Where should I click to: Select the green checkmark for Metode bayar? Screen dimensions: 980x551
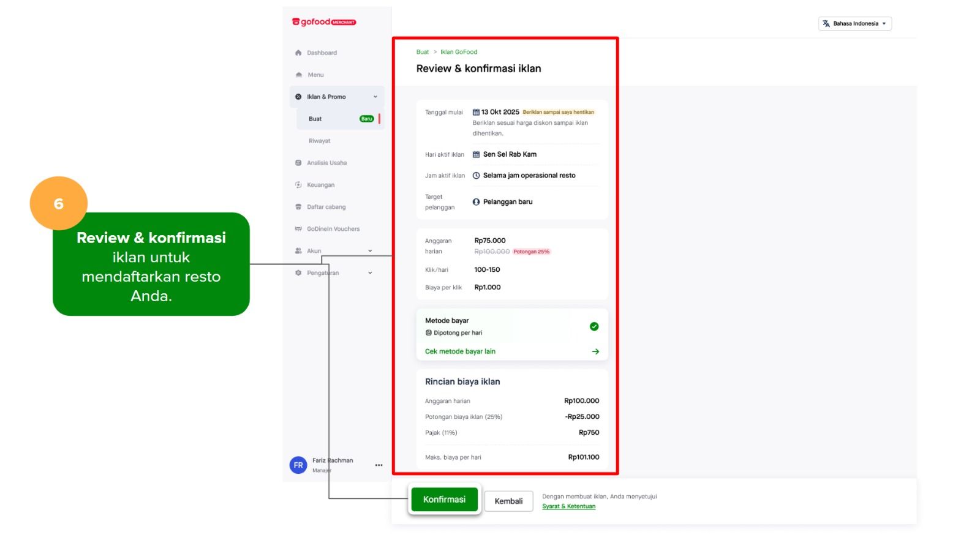click(x=594, y=326)
